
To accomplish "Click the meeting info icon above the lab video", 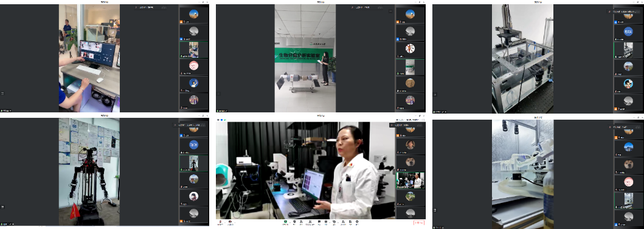I will coord(218,120).
